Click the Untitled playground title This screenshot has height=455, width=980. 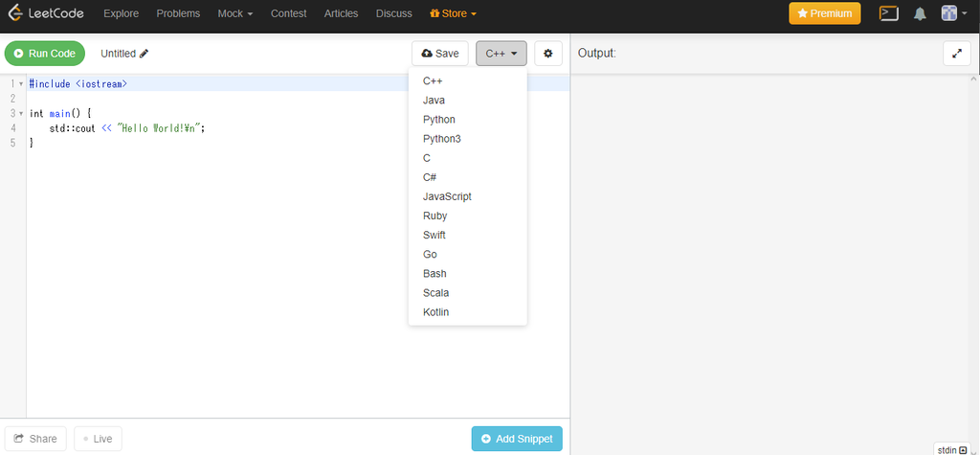pyautogui.click(x=118, y=54)
